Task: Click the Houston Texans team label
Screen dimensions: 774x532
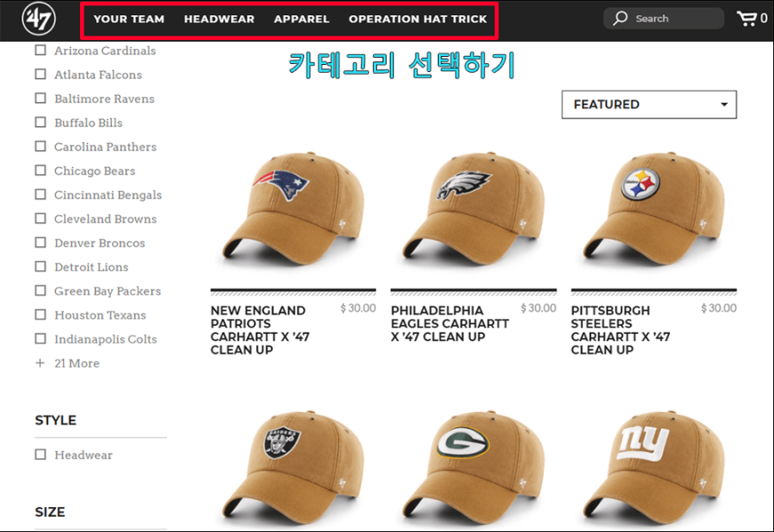Action: click(101, 315)
